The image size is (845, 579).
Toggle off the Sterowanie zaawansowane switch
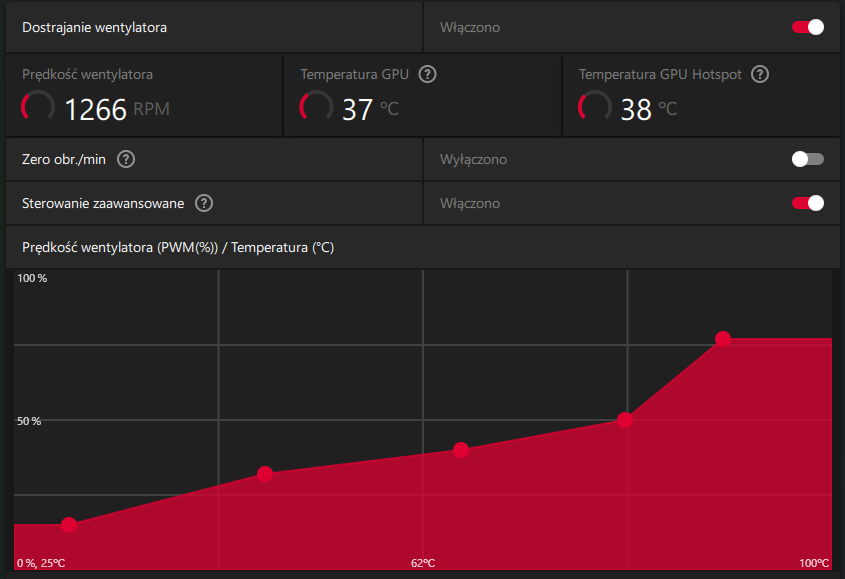(807, 203)
